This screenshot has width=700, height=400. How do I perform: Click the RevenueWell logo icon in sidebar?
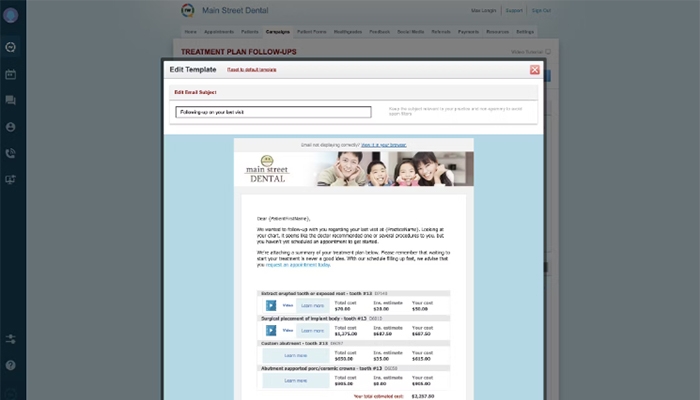[x=10, y=47]
